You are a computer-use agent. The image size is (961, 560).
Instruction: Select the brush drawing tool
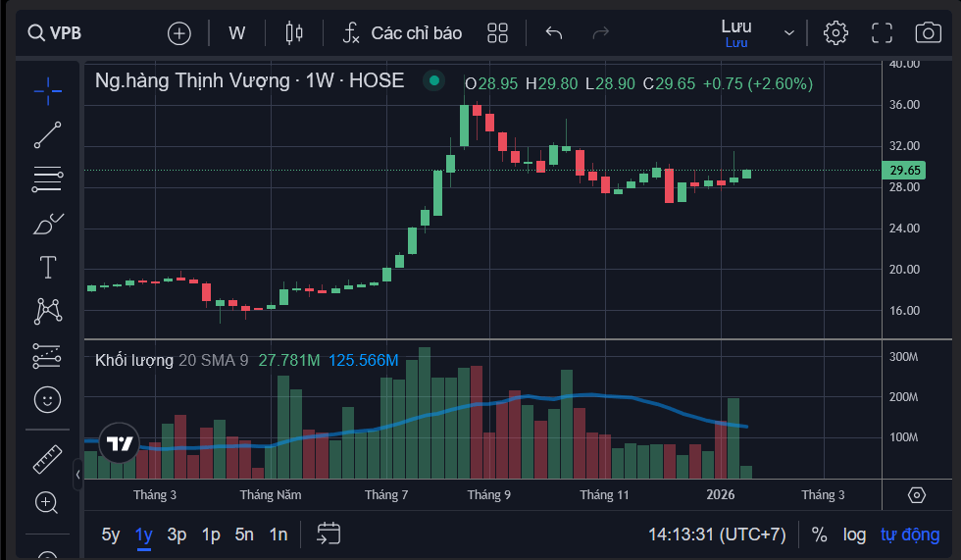(x=47, y=224)
